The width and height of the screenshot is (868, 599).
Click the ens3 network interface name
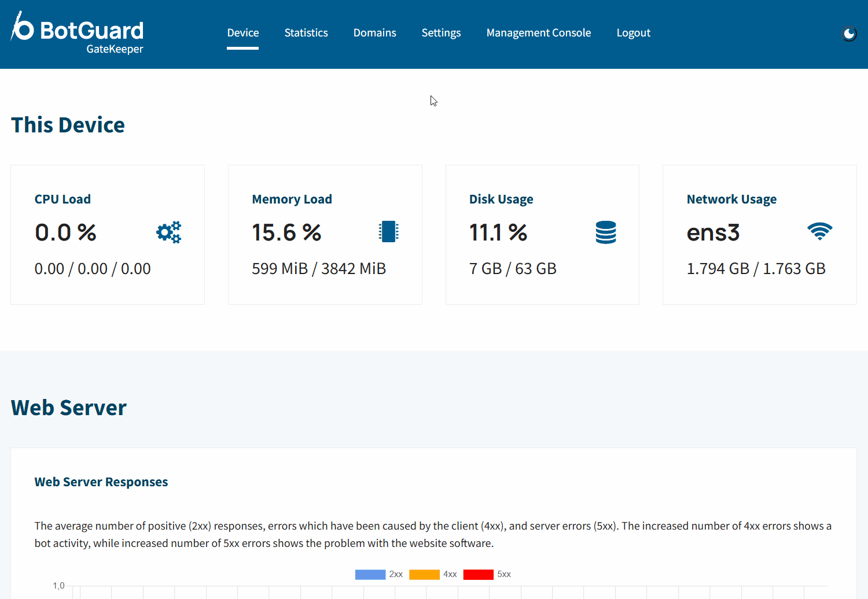point(713,232)
